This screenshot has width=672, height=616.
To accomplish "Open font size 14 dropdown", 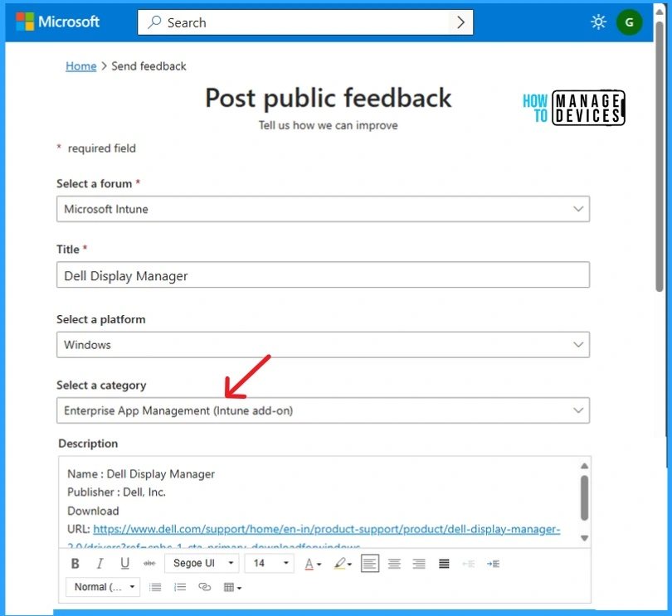I will [269, 563].
